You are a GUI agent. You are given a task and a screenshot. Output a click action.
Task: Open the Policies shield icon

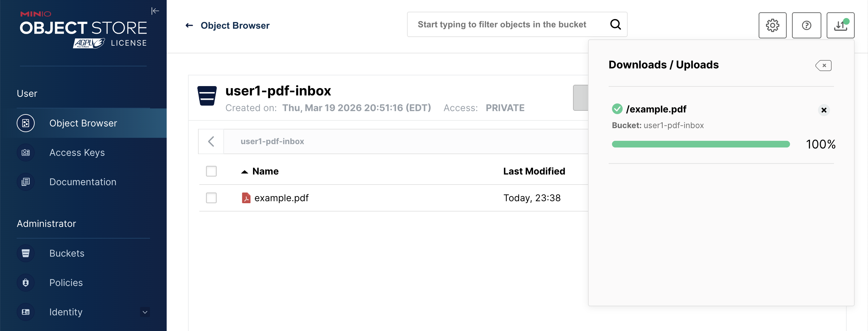26,283
